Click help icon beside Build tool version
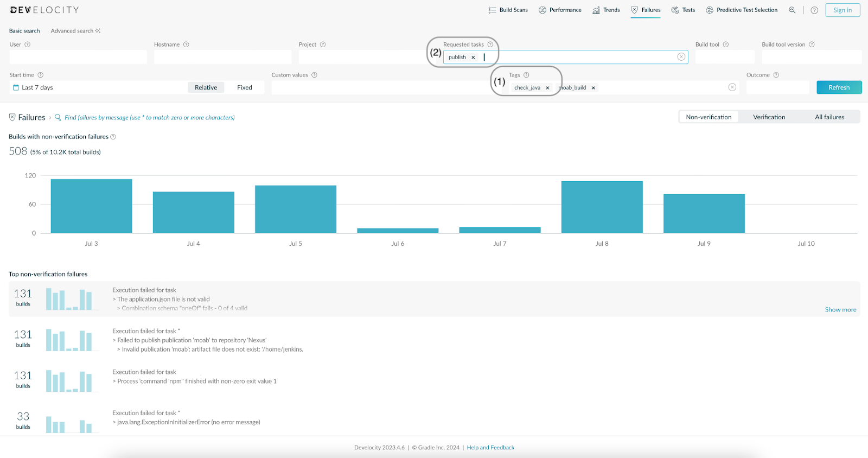 (x=812, y=44)
